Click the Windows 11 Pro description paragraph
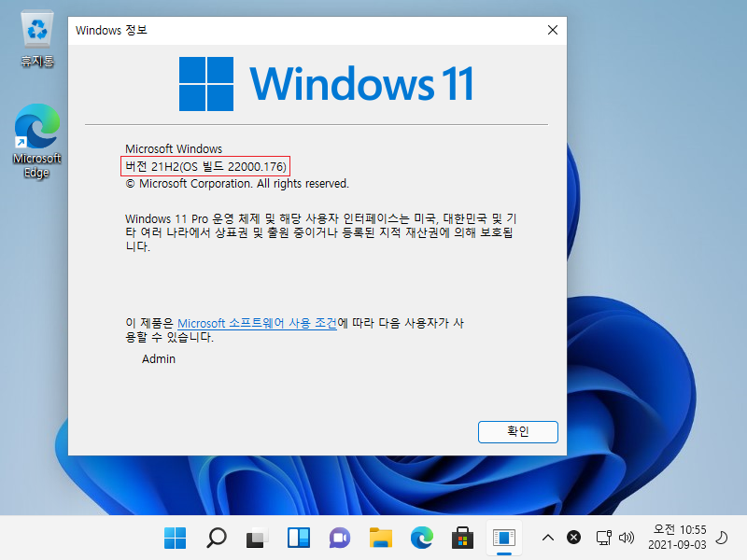Screen dimensions: 747x560 pos(320,232)
